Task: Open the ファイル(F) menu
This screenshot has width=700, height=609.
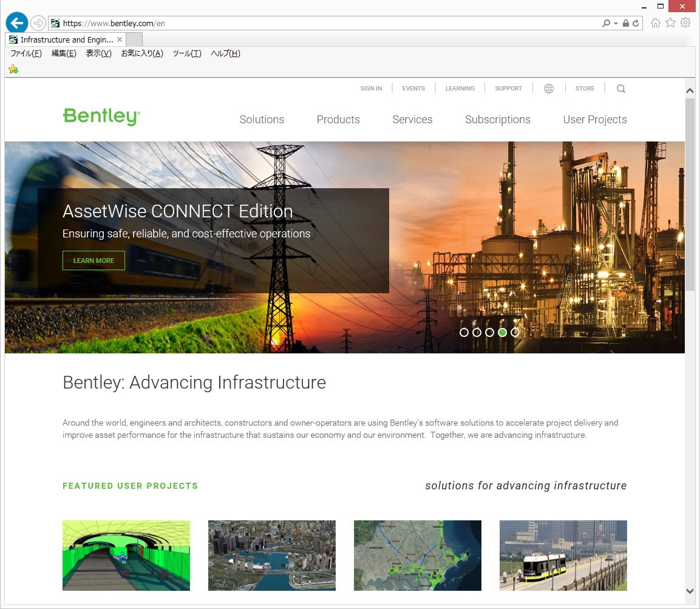Action: [x=26, y=53]
